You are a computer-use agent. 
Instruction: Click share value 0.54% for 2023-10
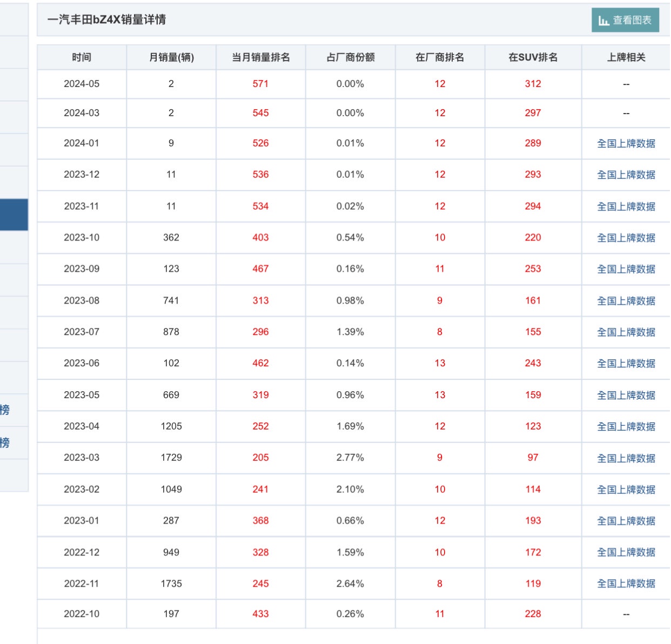pyautogui.click(x=350, y=237)
